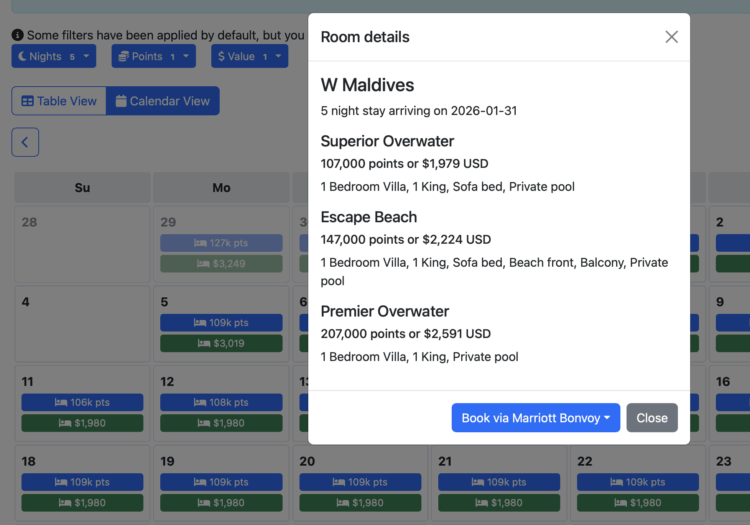
Task: Expand the Nights filter dropdown
Action: [x=53, y=57]
